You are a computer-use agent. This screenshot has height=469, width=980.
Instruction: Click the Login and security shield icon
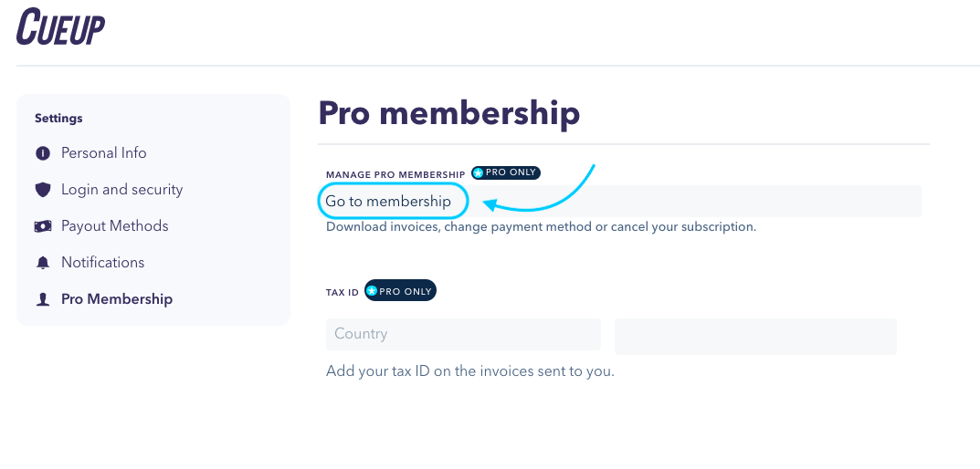tap(43, 190)
